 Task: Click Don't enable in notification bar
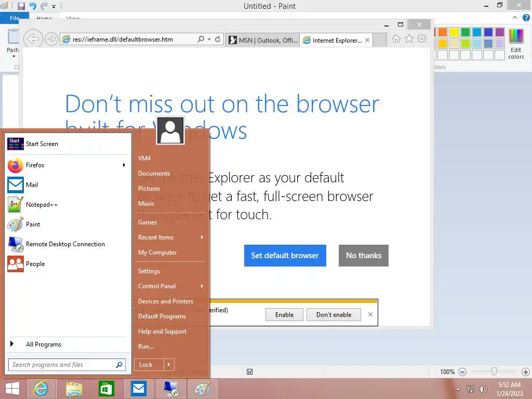click(334, 314)
